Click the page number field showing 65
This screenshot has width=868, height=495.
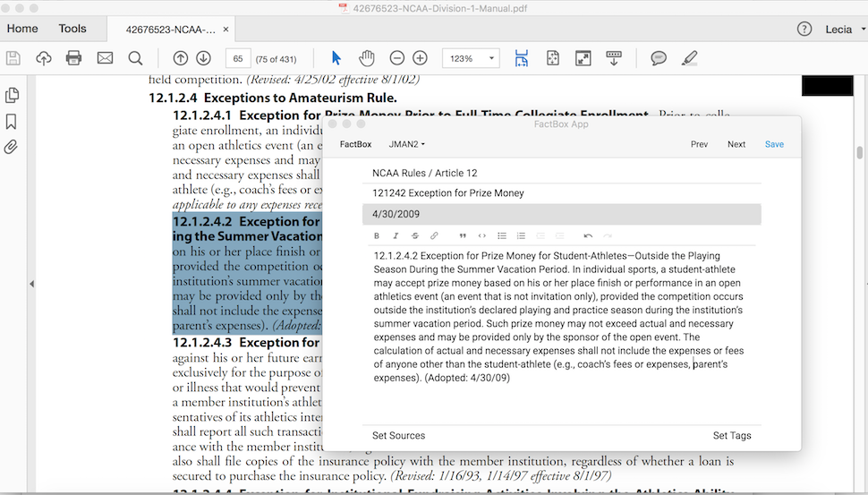[238, 59]
